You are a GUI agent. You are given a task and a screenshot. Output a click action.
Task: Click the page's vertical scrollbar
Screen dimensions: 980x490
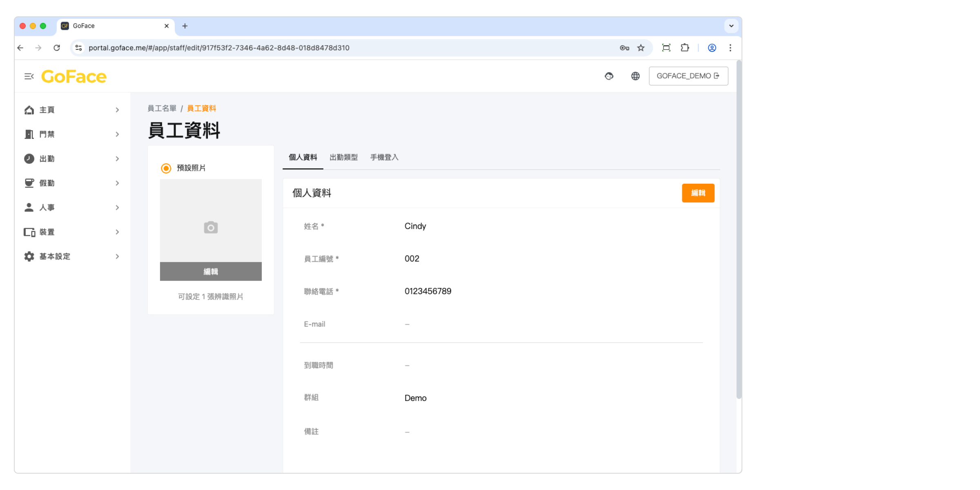coord(739,229)
